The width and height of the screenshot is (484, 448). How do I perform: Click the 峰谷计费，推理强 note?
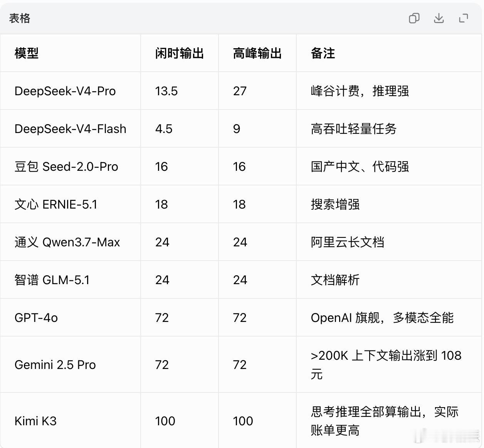pos(360,91)
